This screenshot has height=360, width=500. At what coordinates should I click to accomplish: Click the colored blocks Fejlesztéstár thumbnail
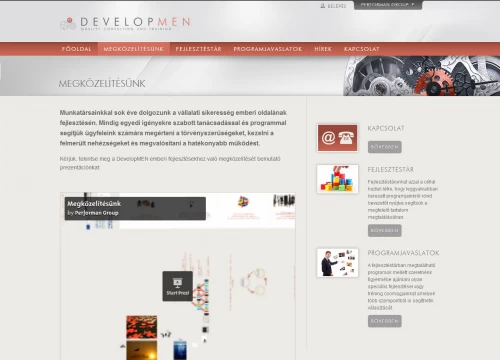pyautogui.click(x=337, y=179)
